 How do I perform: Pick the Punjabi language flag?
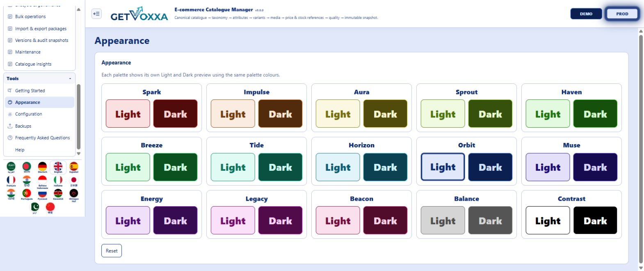point(11,194)
